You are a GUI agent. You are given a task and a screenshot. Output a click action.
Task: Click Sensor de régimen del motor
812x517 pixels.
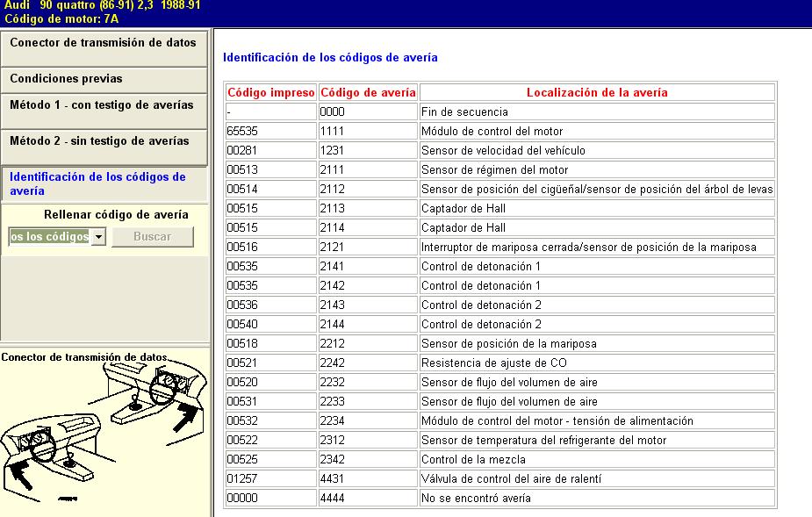[494, 170]
